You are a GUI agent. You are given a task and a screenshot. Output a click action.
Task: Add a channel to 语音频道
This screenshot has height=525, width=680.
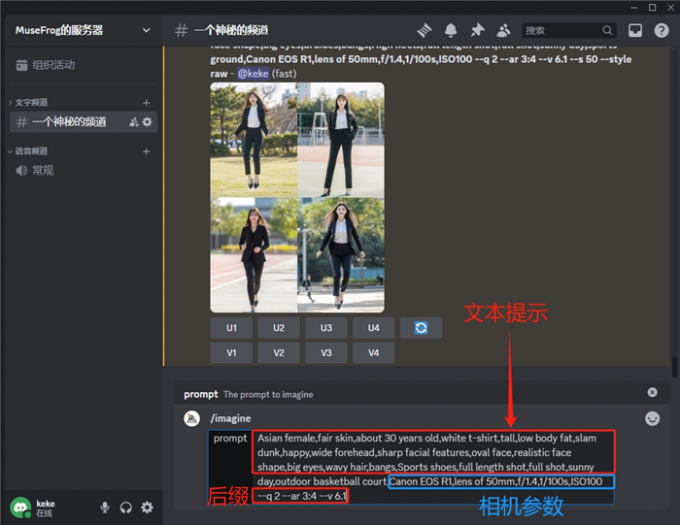pyautogui.click(x=146, y=151)
